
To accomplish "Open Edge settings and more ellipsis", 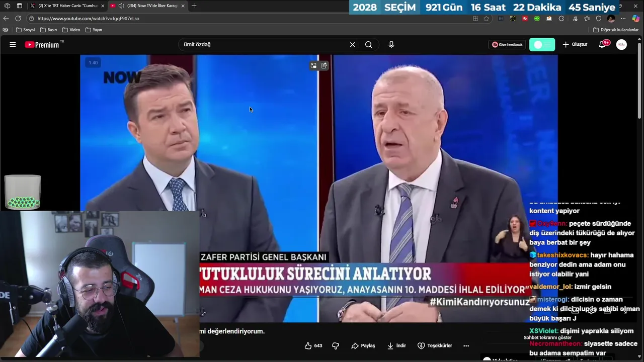I will 623,19.
